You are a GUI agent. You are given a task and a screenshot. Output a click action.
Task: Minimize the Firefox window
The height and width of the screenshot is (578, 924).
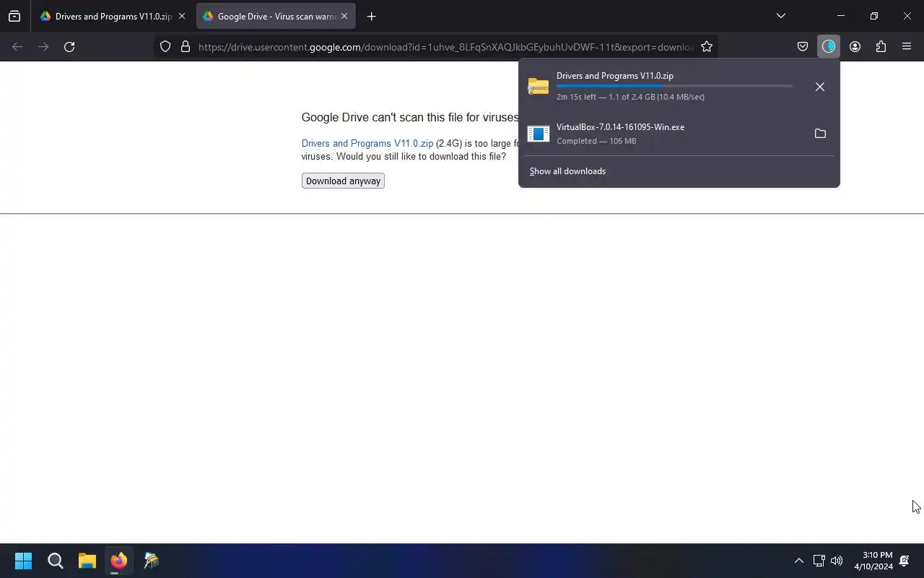[840, 16]
